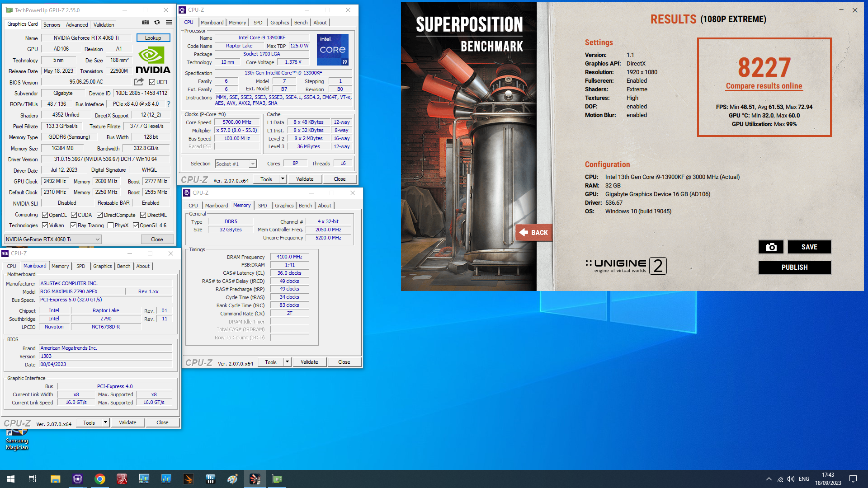Screen dimensions: 868x488
Task: Open File Explorer from the taskbar
Action: pyautogui.click(x=55, y=479)
